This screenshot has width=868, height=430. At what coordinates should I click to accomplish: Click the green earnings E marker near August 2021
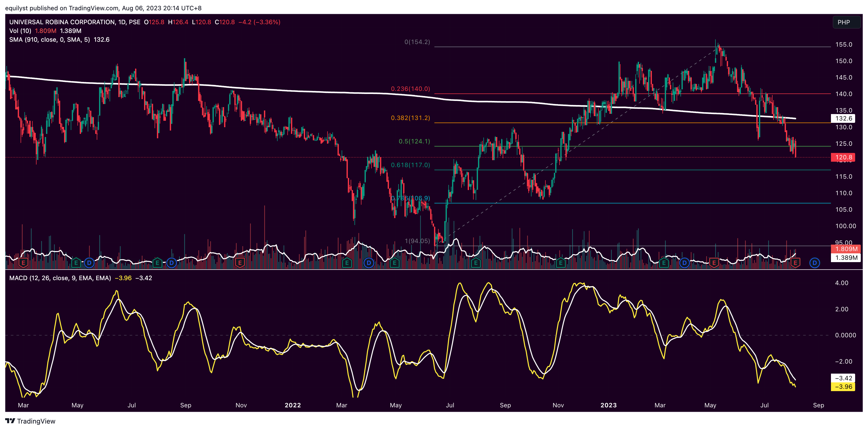tap(157, 263)
